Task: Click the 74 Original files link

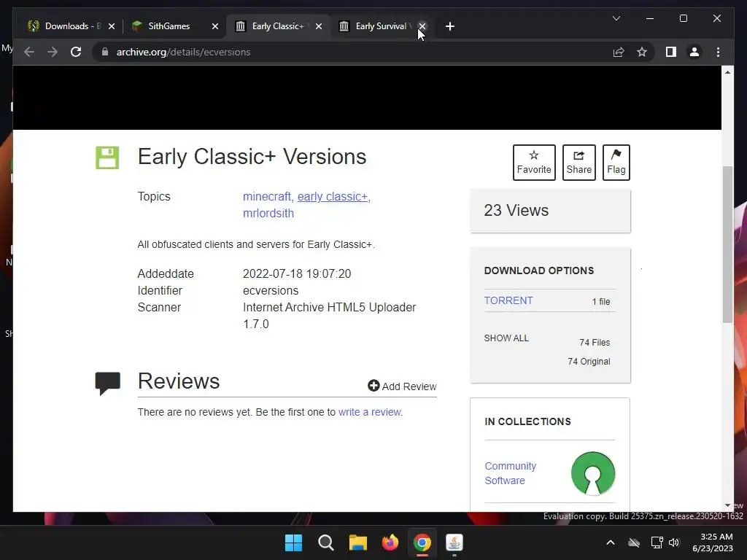Action: 589,362
